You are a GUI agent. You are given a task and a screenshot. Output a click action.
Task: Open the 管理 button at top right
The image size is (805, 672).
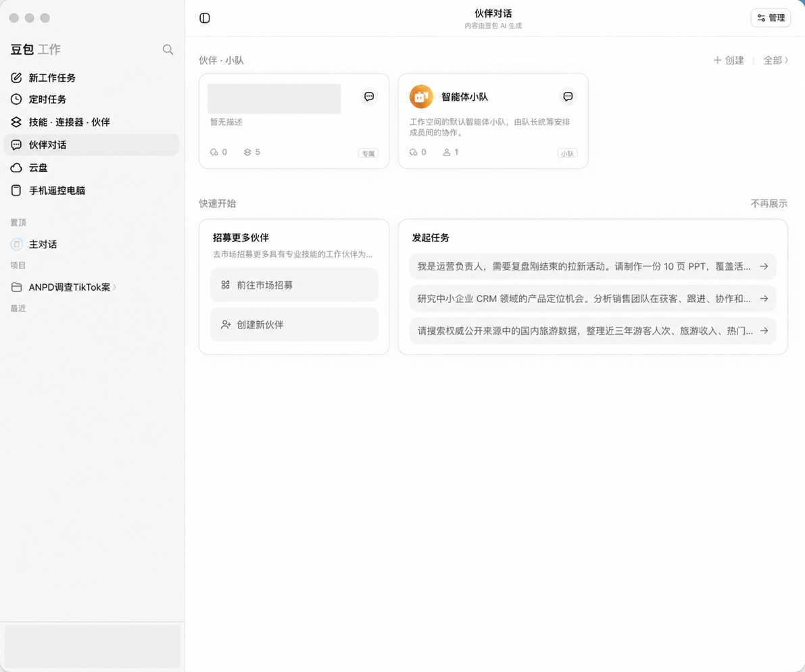point(771,18)
